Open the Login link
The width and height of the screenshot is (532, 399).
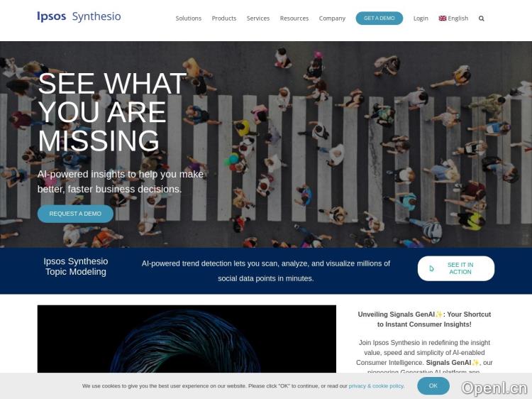pyautogui.click(x=421, y=18)
